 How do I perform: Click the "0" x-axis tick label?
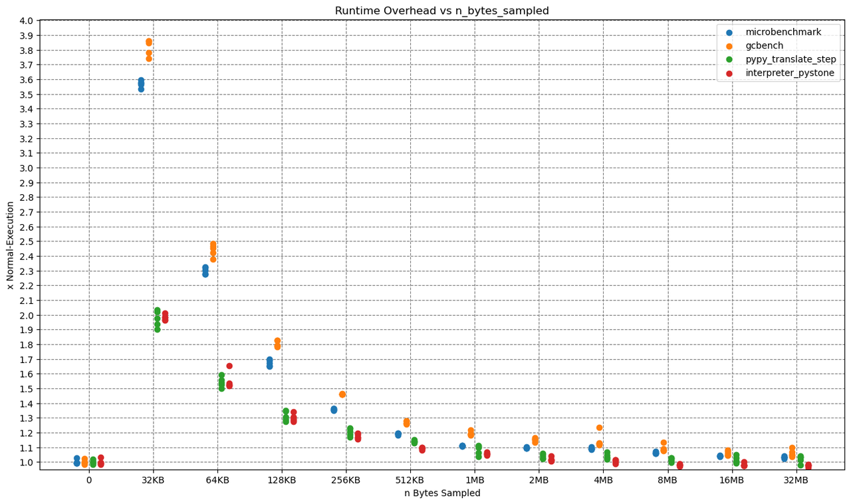click(89, 480)
